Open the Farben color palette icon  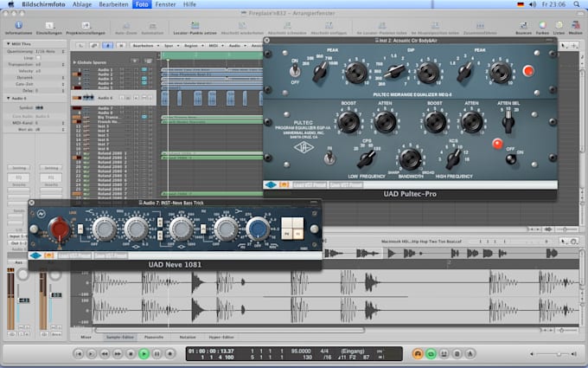[x=542, y=25]
